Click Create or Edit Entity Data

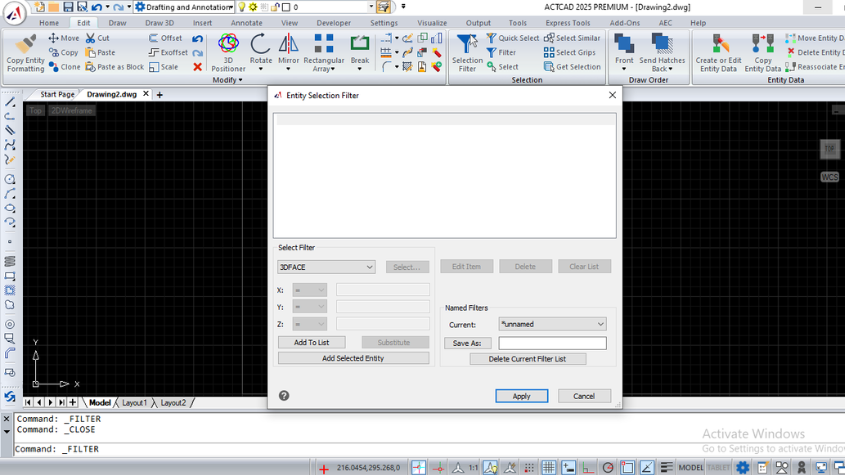coord(718,52)
